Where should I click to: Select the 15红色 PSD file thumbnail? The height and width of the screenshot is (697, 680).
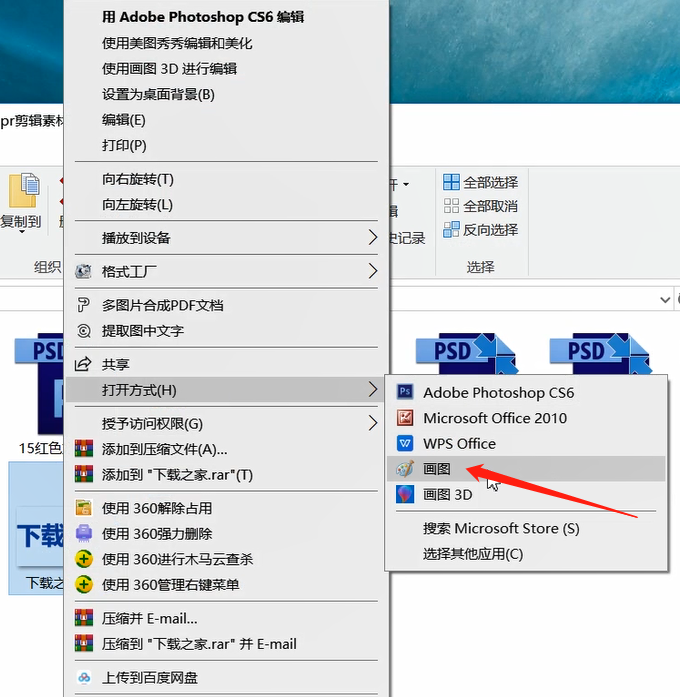[x=39, y=383]
